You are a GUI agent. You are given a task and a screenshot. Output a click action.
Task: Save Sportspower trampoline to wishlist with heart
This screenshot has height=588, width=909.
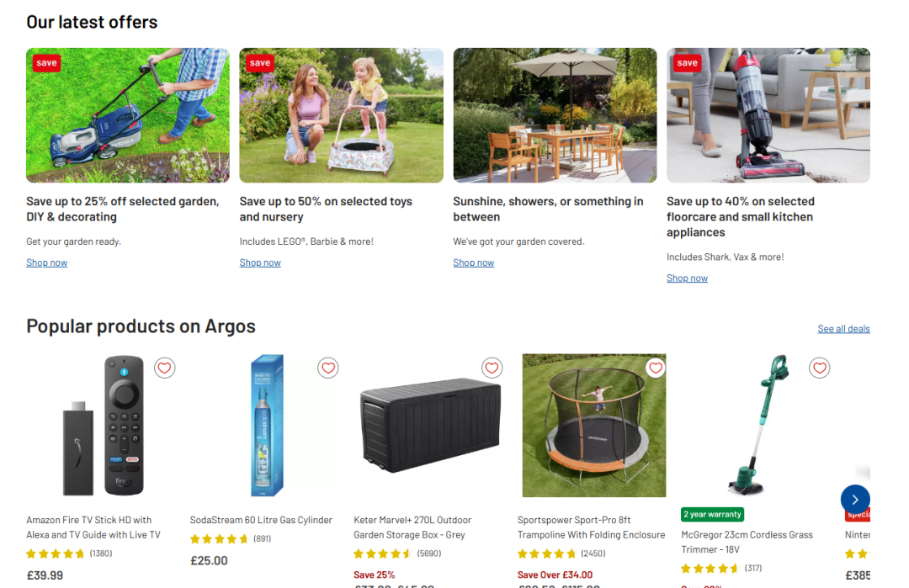(656, 368)
